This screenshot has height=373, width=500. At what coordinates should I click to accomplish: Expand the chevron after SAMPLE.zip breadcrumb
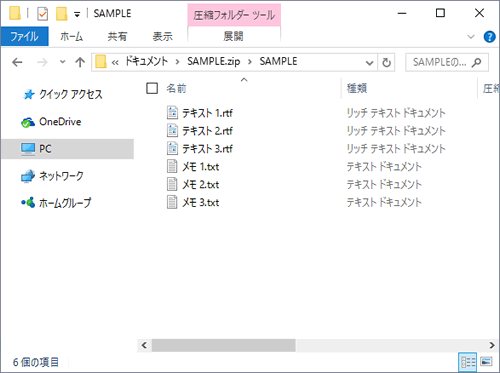click(x=250, y=62)
